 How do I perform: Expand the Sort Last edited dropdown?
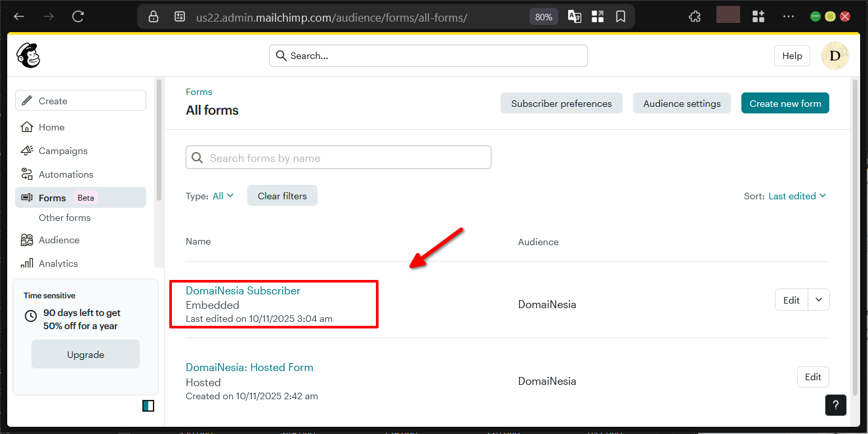point(797,195)
